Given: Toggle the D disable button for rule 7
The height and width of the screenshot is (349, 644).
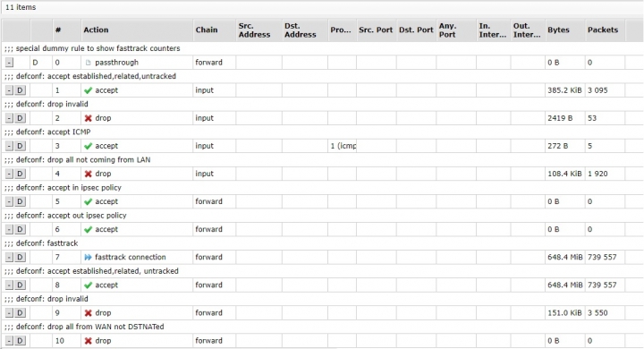Looking at the screenshot, I should point(20,258).
